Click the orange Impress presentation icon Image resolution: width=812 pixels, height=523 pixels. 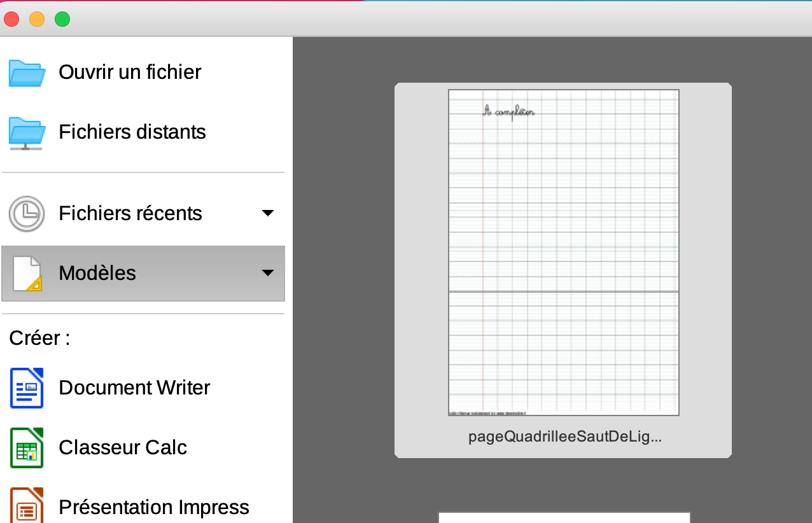point(27,506)
